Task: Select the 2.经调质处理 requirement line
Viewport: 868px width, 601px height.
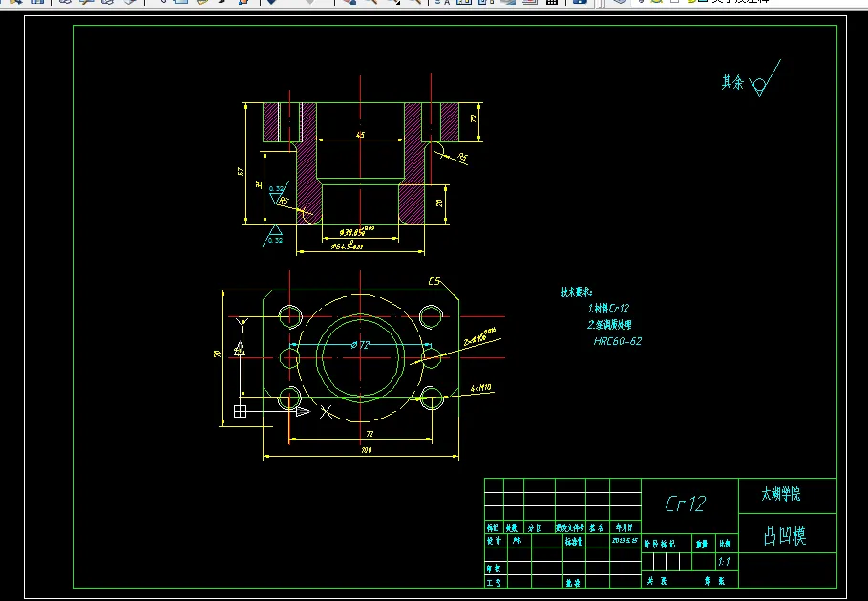Action: [609, 325]
